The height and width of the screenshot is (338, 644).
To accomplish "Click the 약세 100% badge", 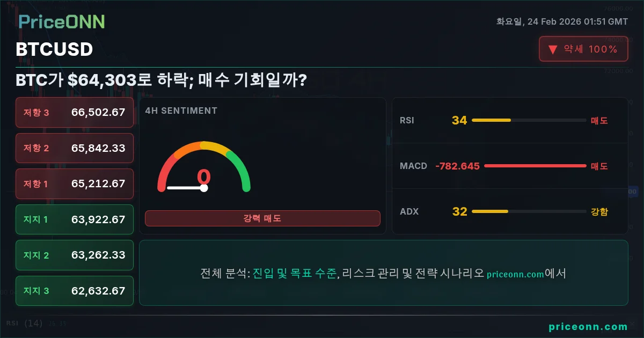I will tap(583, 49).
